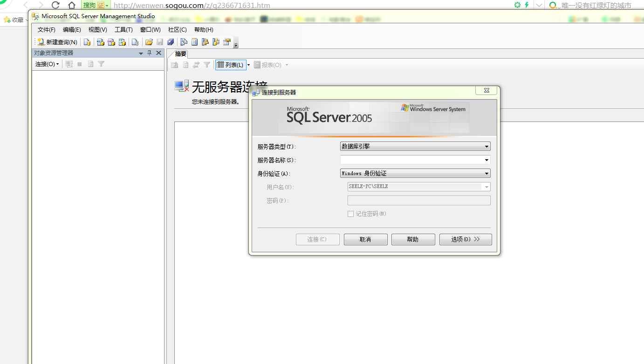Open the 身份验证 dropdown showing Windows 身份验证
This screenshot has width=644, height=364.
click(415, 173)
